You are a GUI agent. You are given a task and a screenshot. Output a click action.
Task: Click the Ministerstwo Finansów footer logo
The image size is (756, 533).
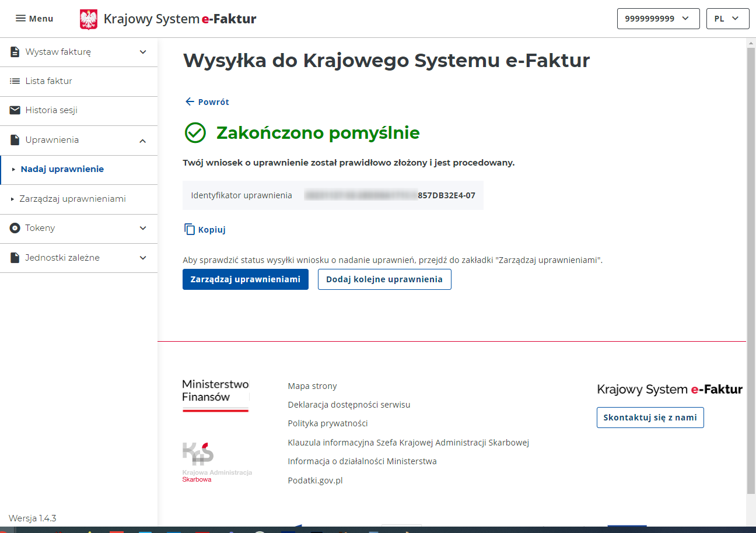click(216, 395)
